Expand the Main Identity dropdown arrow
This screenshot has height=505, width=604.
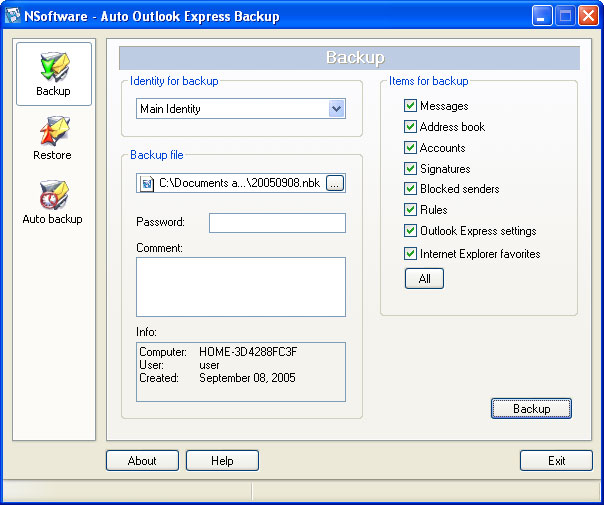337,109
